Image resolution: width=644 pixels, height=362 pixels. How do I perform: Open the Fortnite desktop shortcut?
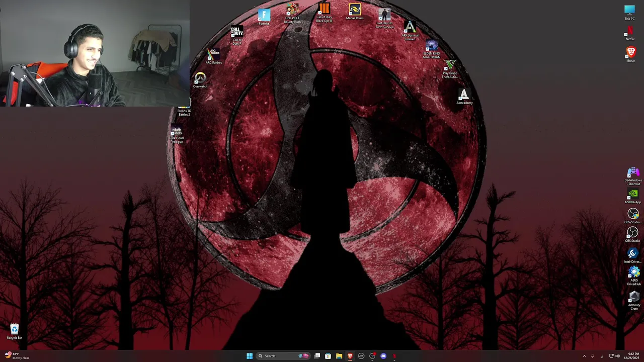pos(264,17)
